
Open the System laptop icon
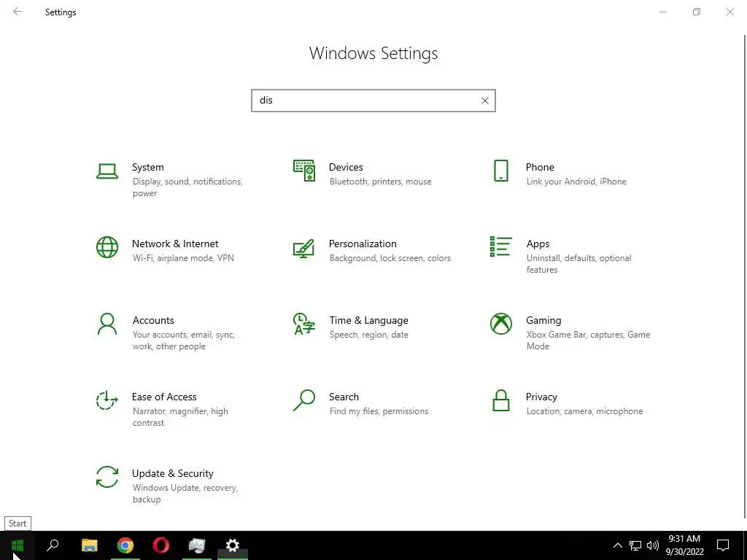pos(107,171)
